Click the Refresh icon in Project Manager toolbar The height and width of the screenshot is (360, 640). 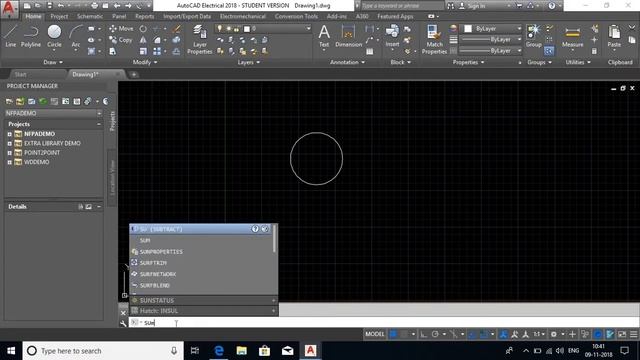(x=43, y=101)
